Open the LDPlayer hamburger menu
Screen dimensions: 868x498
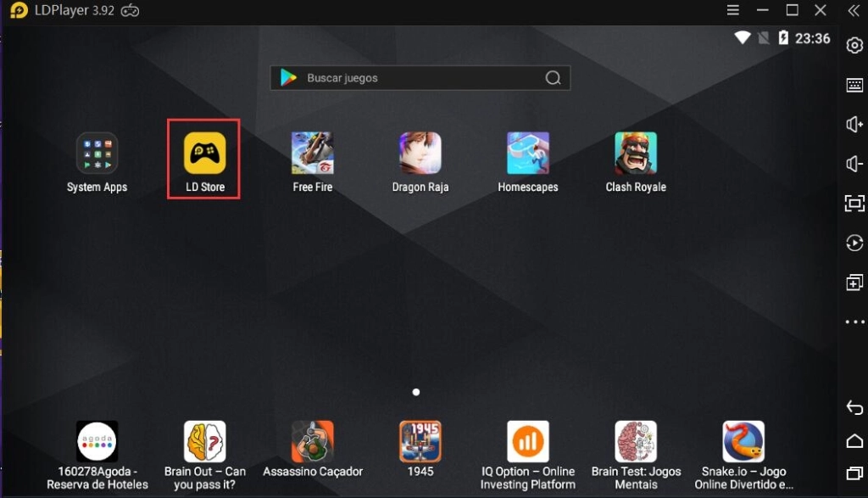tap(733, 10)
